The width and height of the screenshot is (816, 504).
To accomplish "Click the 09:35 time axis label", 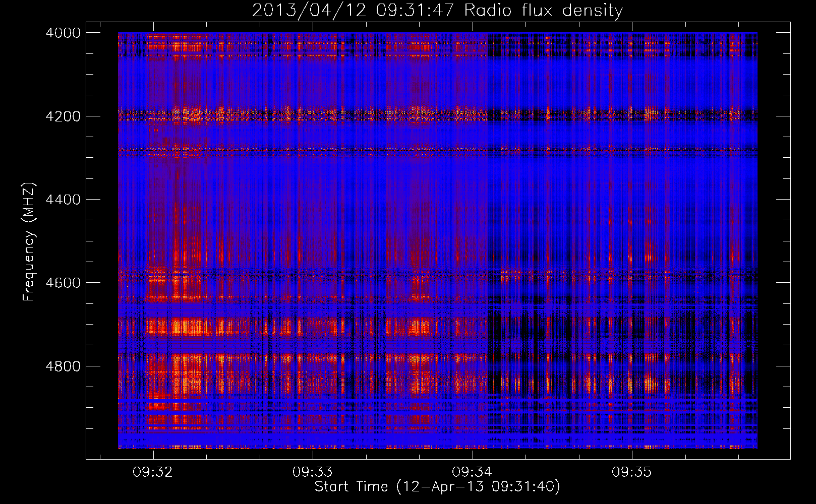I will tap(632, 472).
